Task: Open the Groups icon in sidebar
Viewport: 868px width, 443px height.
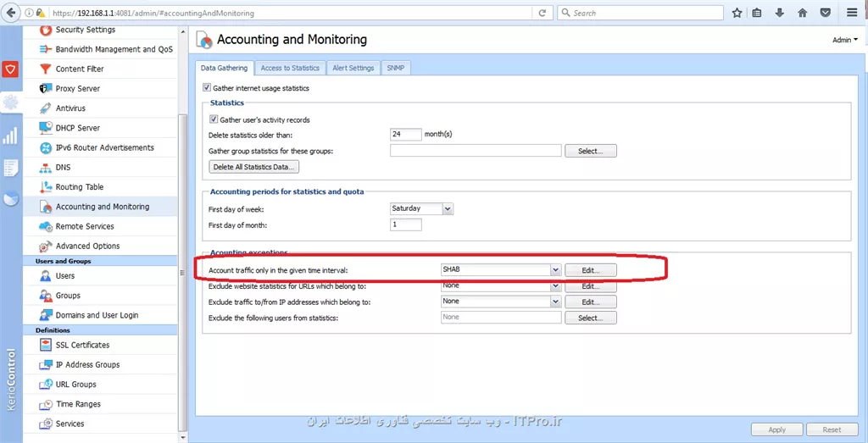Action: 46,296
